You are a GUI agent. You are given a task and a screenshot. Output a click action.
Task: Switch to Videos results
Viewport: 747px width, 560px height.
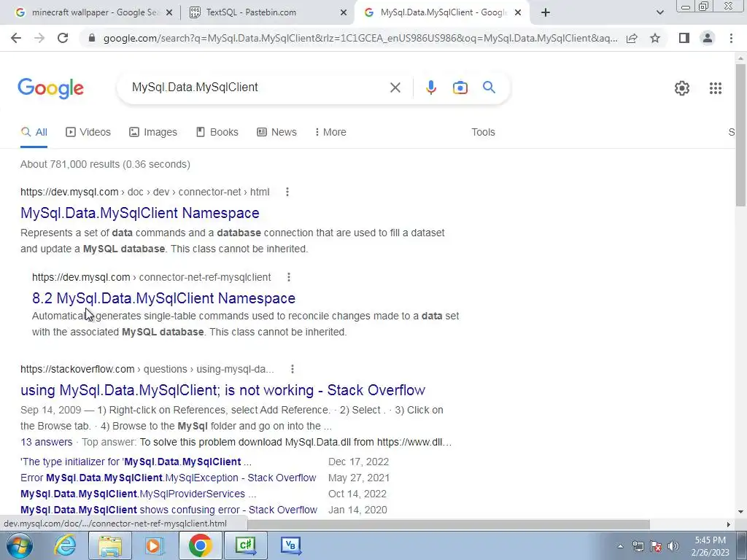[x=88, y=132]
